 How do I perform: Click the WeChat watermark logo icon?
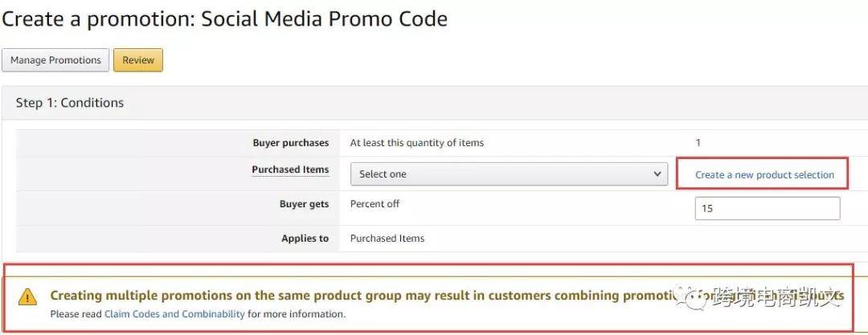coord(693,296)
